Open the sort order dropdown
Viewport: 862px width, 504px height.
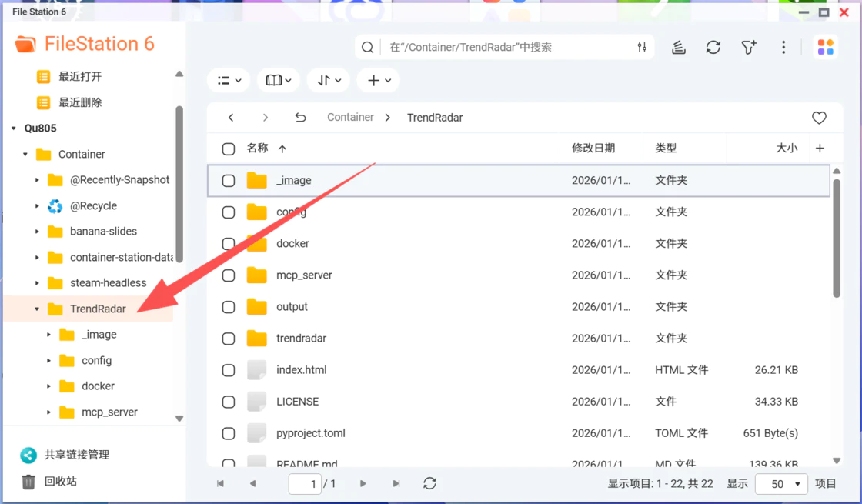point(329,81)
